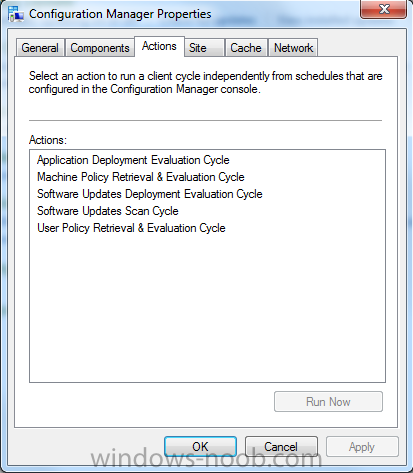The width and height of the screenshot is (413, 473).
Task: Open the Components tab
Action: point(100,48)
